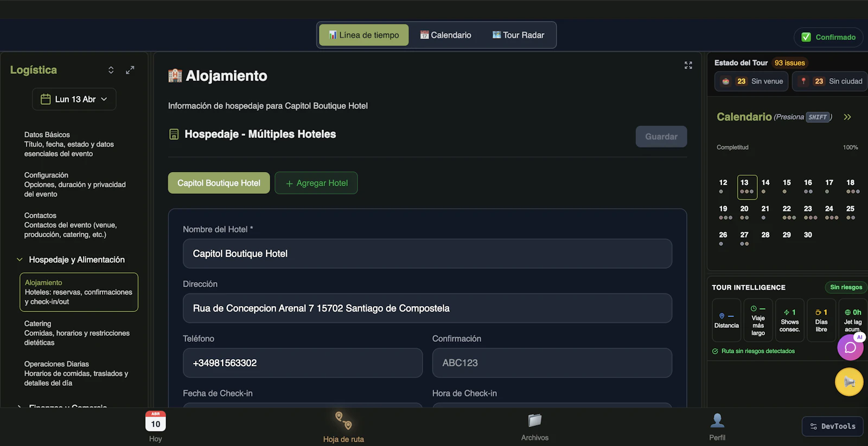
Task: Click the Distancia intelligence card
Action: [726, 320]
